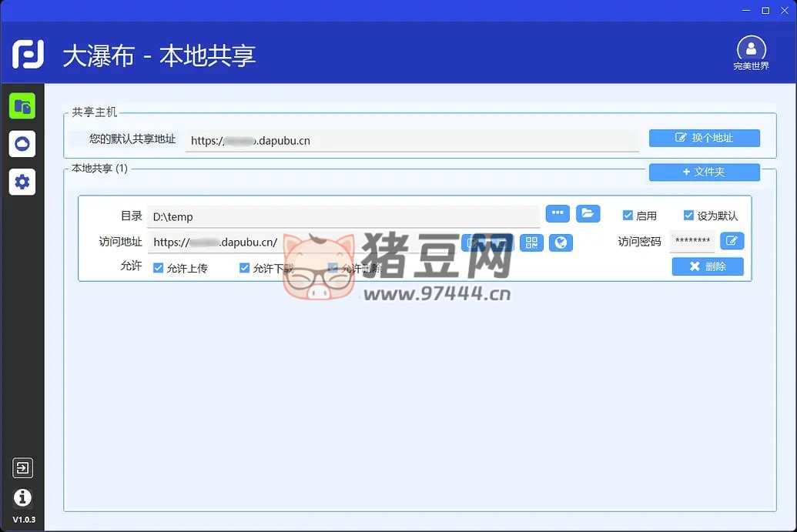Click the logout icon in sidebar

point(23,467)
